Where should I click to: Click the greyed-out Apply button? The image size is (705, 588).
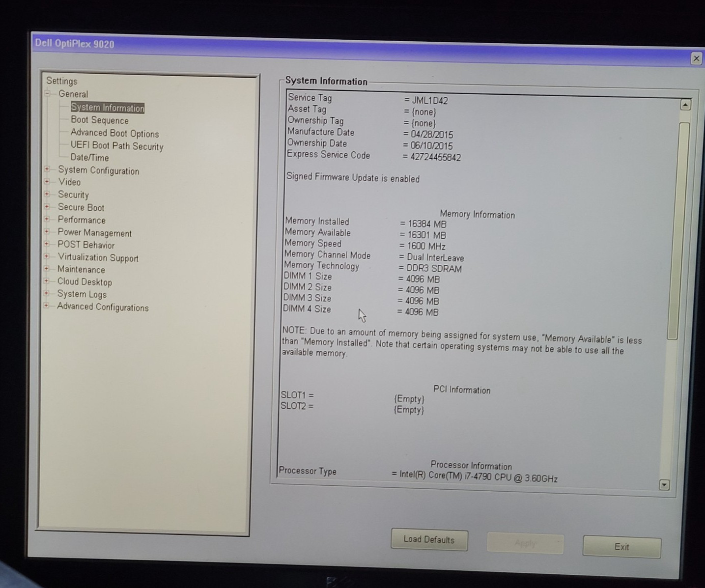pyautogui.click(x=525, y=543)
